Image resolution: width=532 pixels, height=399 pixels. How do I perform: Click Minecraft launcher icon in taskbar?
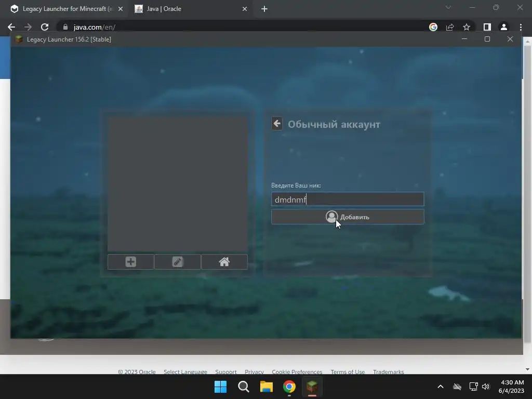(312, 387)
